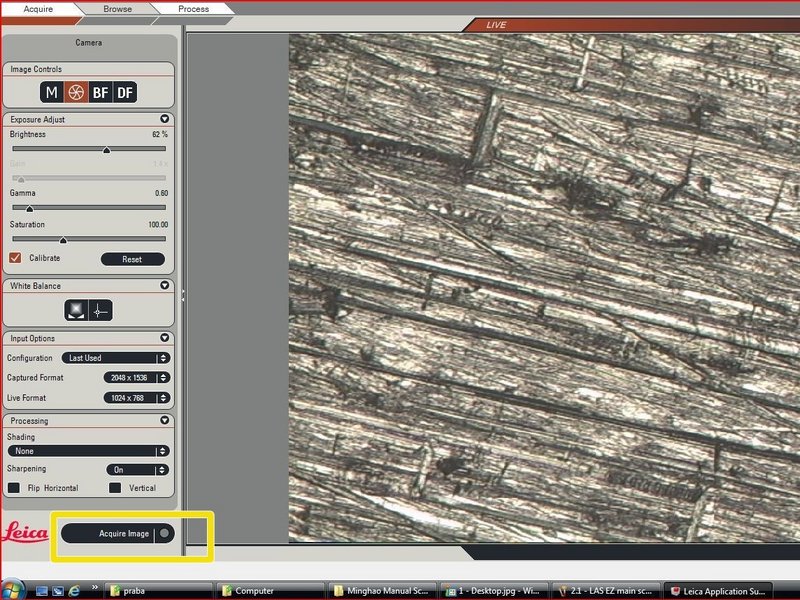
Task: Click the Saturation slider handle
Action: [63, 240]
